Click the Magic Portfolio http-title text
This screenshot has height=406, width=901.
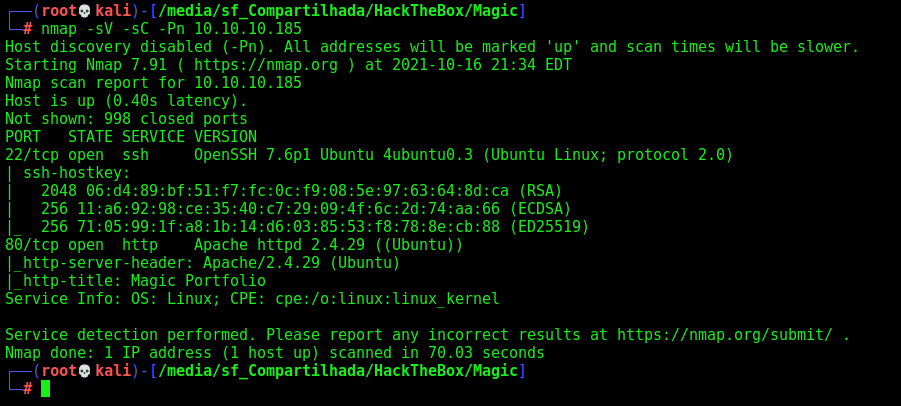click(x=198, y=281)
